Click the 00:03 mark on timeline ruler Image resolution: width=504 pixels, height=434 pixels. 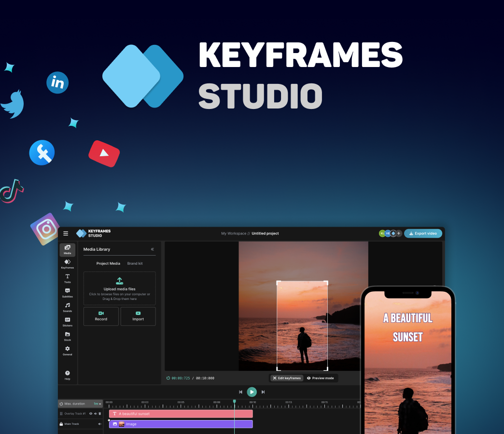tap(145, 402)
